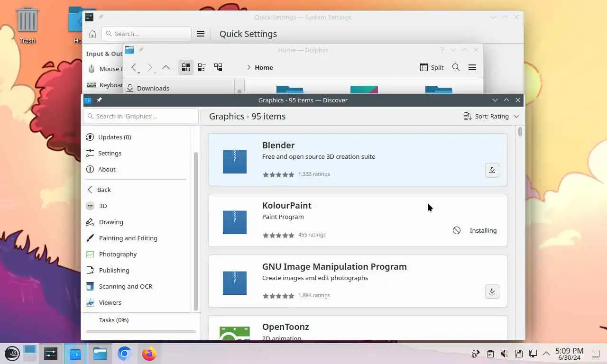Click the GNU Image Manipulation Program install icon
This screenshot has width=607, height=364.
click(x=492, y=291)
